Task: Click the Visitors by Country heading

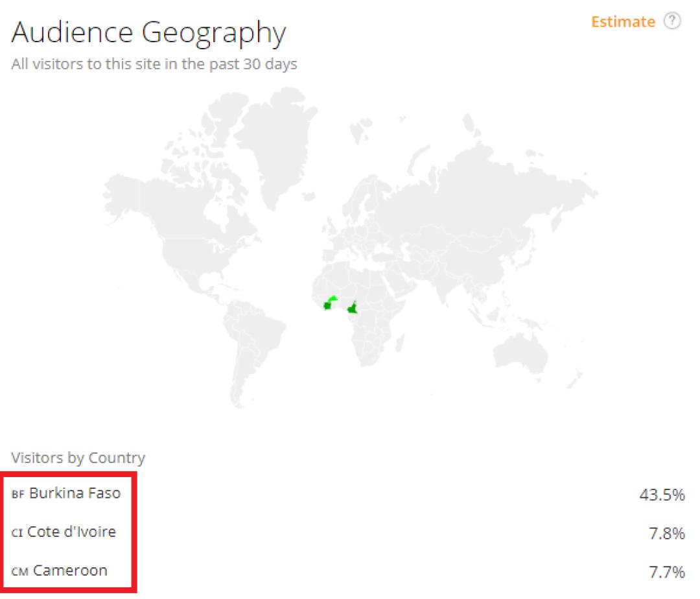Action: (x=78, y=458)
